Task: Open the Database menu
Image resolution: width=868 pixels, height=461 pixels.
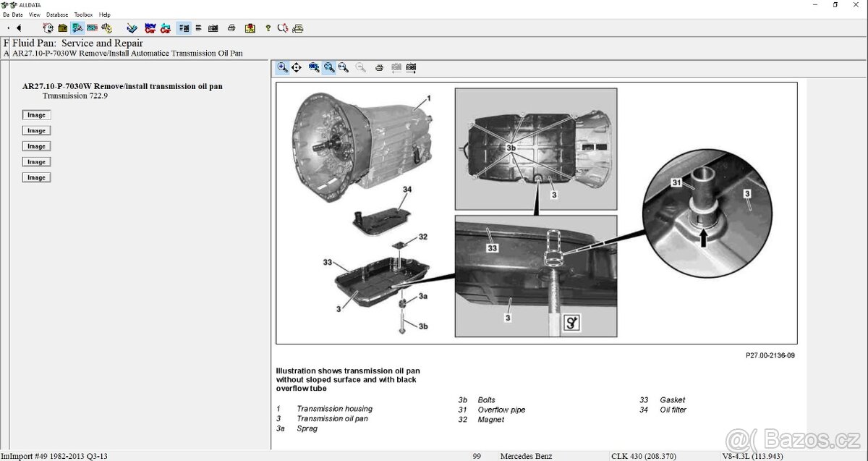Action: pos(57,14)
